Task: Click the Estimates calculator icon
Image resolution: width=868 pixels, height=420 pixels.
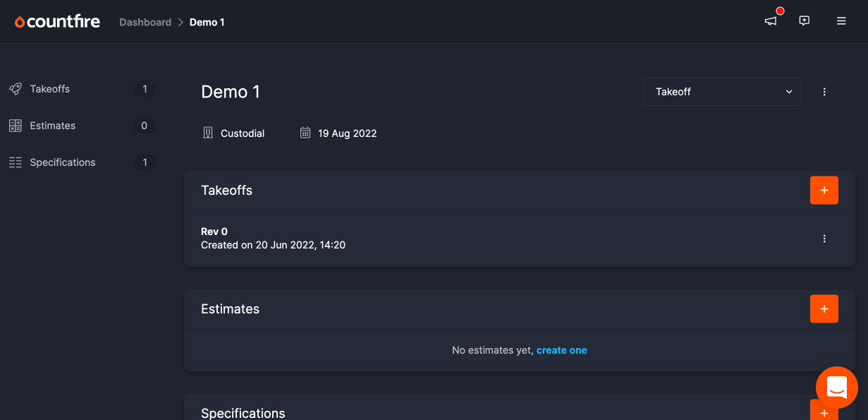Action: [x=16, y=126]
